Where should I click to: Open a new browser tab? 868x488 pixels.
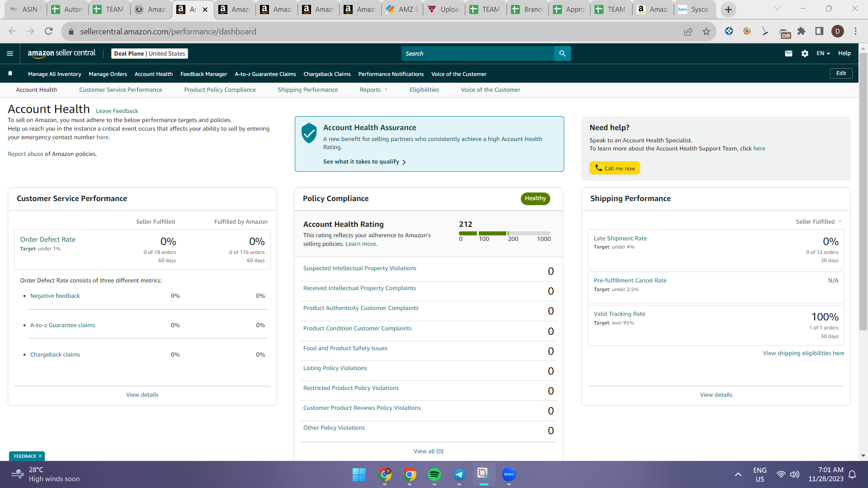click(x=728, y=9)
